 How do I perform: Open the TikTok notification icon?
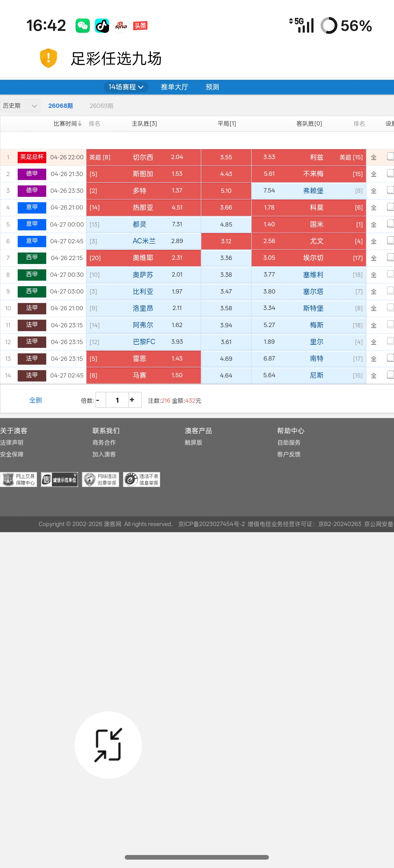102,26
